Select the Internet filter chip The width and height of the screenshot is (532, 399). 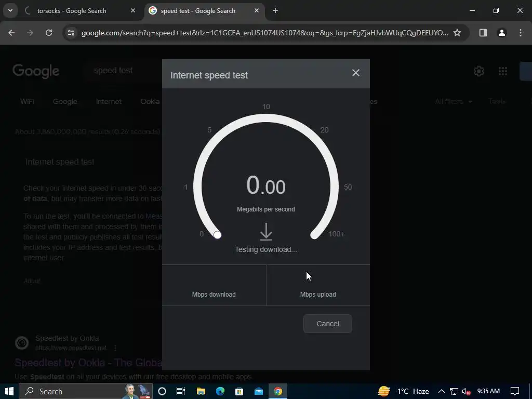[x=109, y=101]
